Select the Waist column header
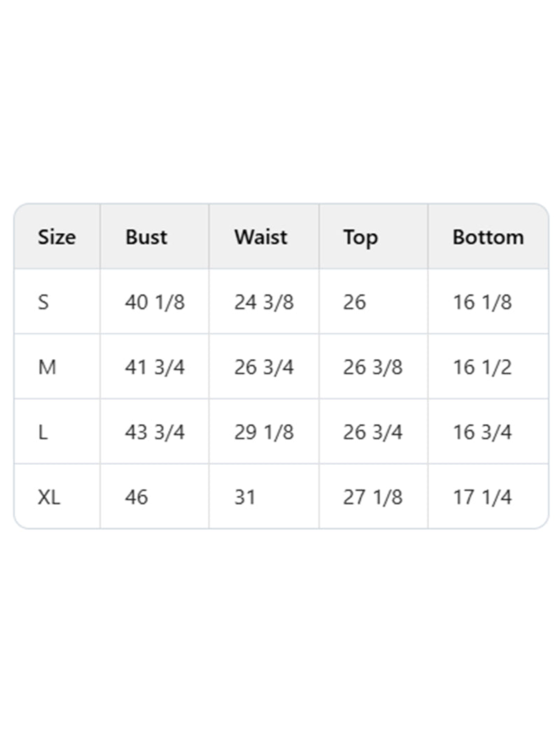Image resolution: width=560 pixels, height=735 pixels. click(260, 237)
